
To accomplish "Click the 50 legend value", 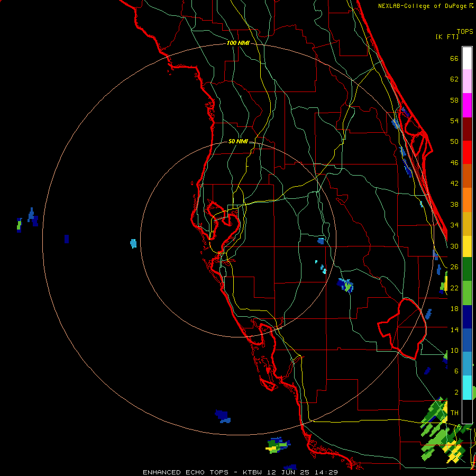I will point(454,142).
